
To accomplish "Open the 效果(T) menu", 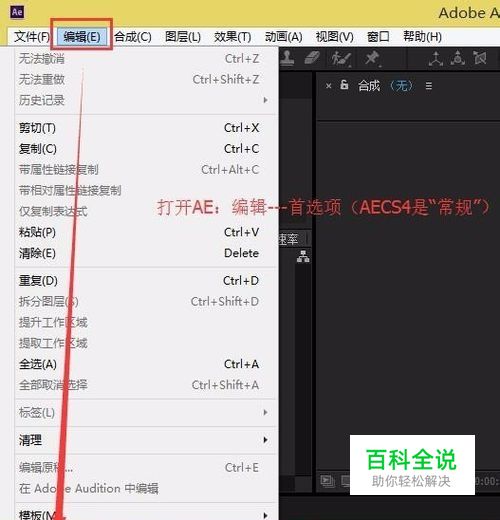I will tap(233, 37).
